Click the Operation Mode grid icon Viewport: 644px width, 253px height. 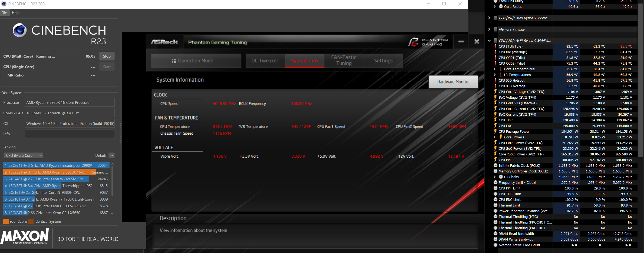coord(174,61)
